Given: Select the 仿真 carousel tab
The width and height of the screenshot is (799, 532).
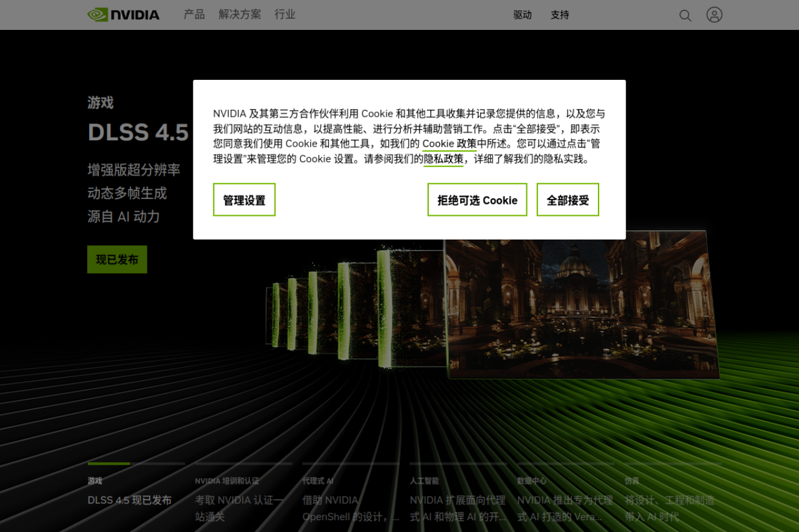Looking at the screenshot, I should (673, 499).
